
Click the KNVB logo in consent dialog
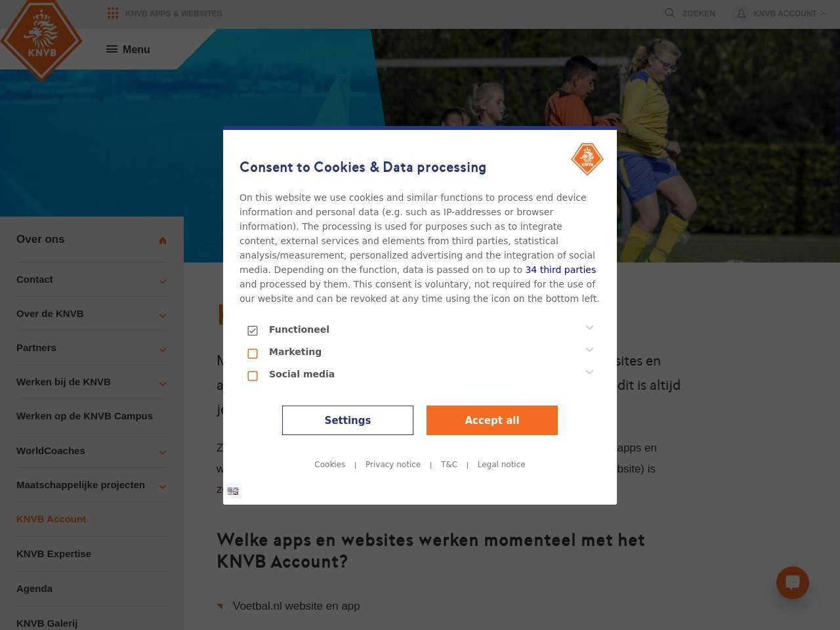point(587,159)
